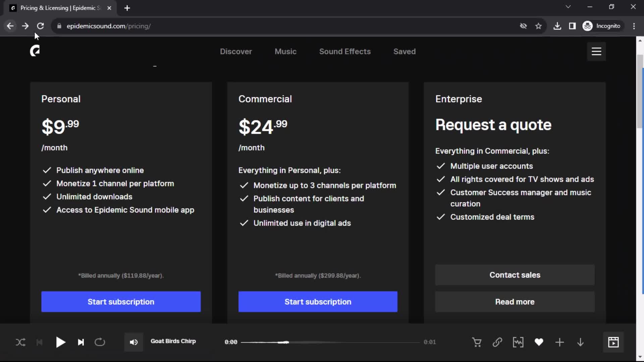This screenshot has width=644, height=362.
Task: Click 'Unlimited downloads' feature text
Action: 94,197
